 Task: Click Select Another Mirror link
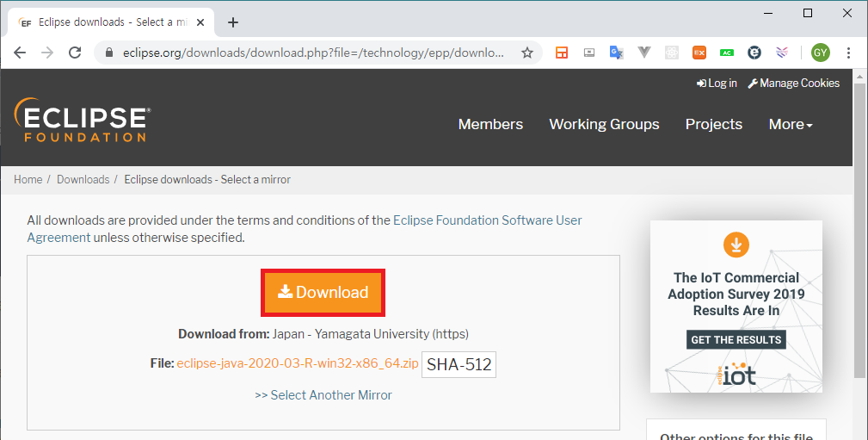323,395
